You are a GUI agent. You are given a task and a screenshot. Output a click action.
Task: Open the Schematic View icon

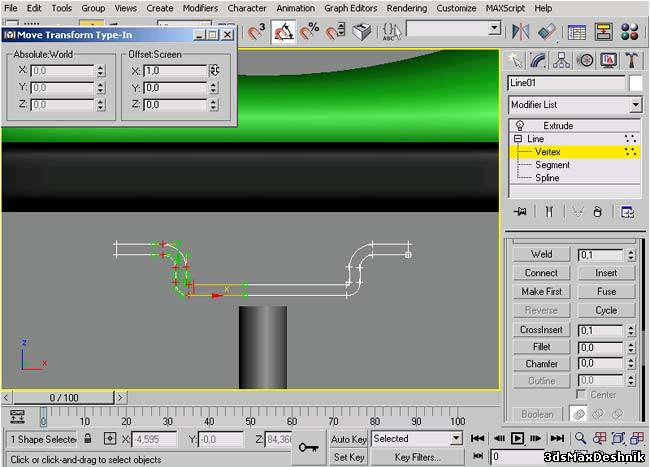point(604,31)
